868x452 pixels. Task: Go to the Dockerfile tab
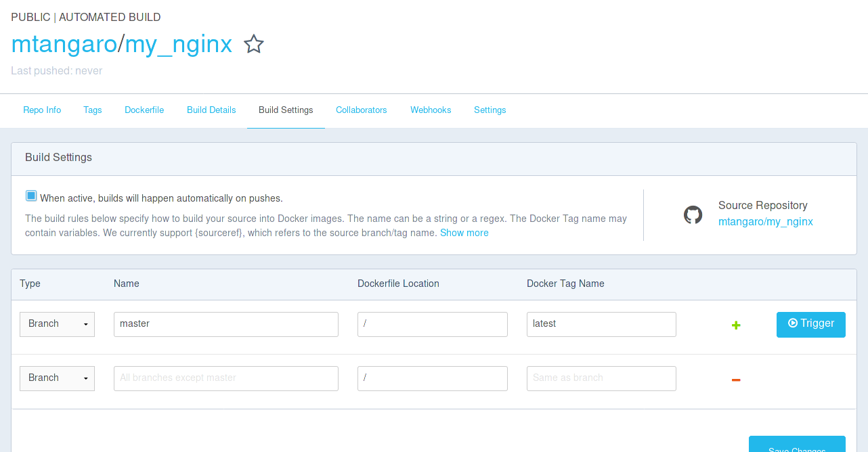(x=144, y=110)
